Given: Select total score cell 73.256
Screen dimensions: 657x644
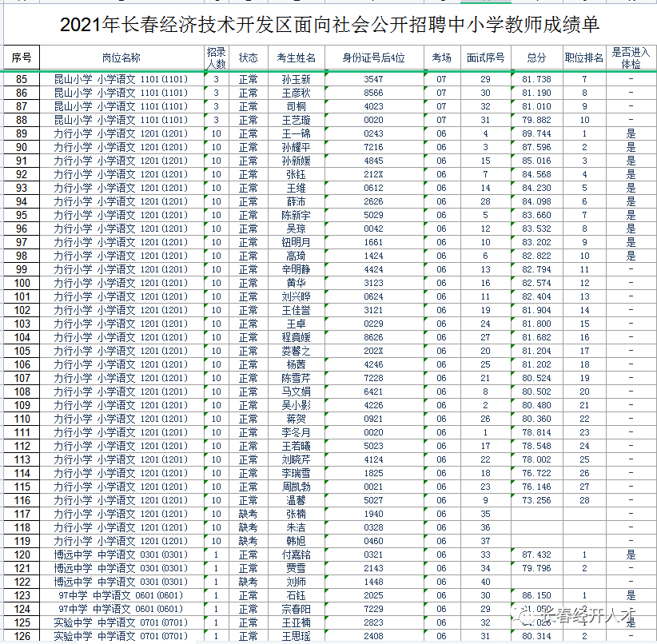Looking at the screenshot, I should pos(537,500).
